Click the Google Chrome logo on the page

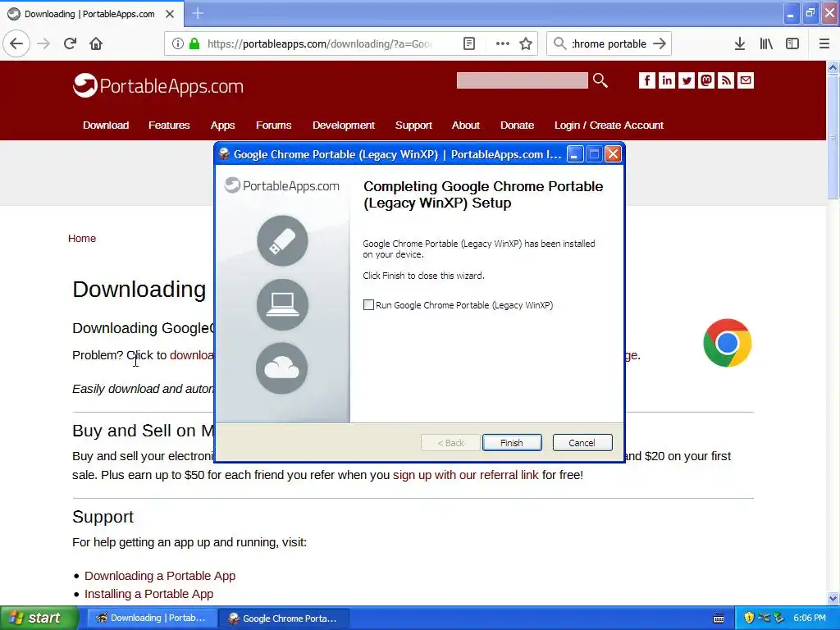(x=727, y=343)
